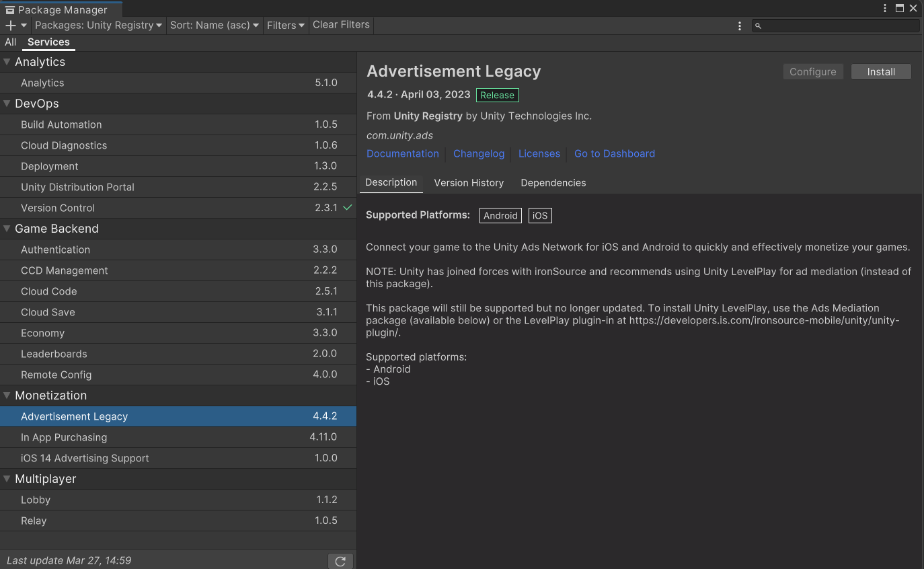The width and height of the screenshot is (924, 569).
Task: Click the plus add package icon
Action: point(11,26)
